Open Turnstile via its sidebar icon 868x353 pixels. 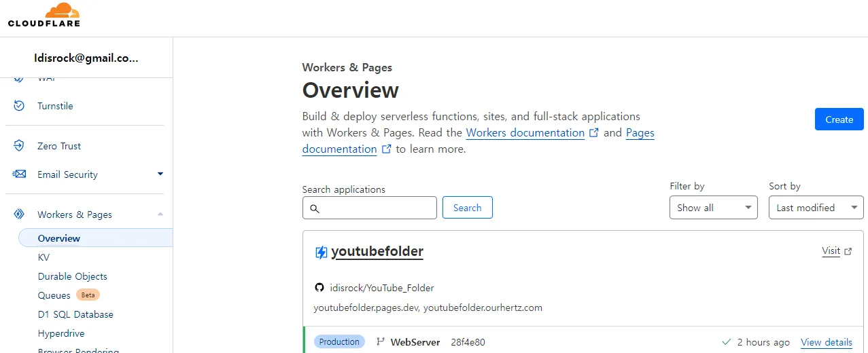pyautogui.click(x=19, y=106)
